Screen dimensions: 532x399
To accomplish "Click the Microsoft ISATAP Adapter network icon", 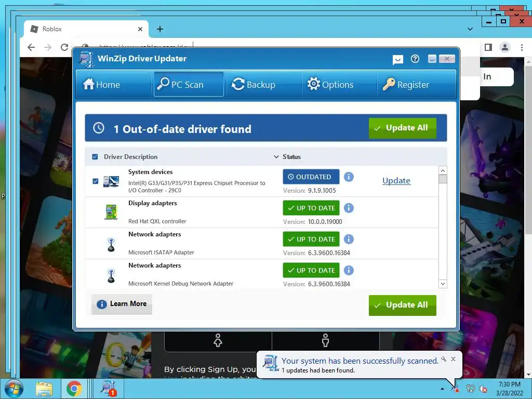I will coord(111,244).
